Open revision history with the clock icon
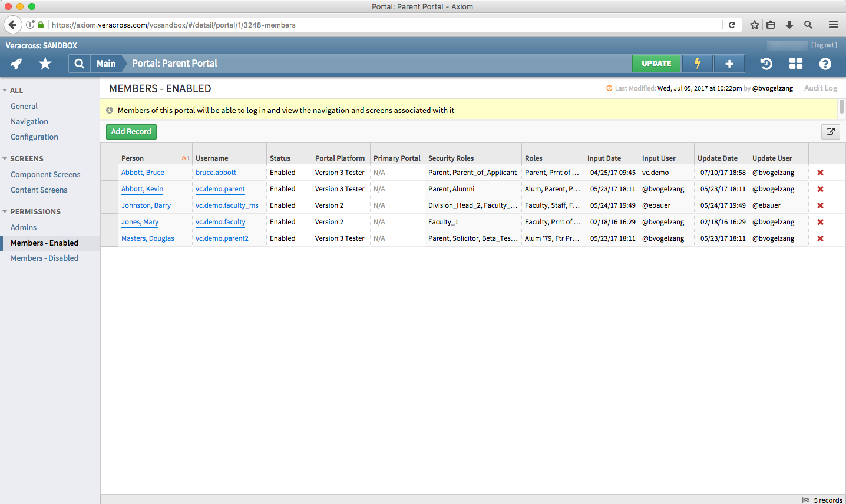 pos(766,64)
